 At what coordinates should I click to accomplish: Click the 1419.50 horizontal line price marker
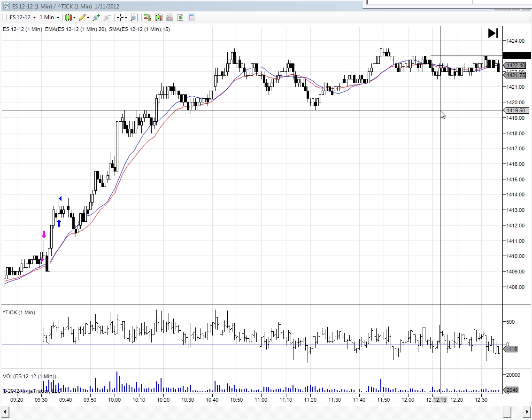515,110
